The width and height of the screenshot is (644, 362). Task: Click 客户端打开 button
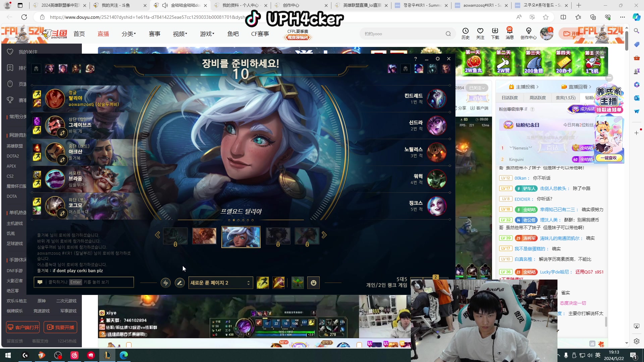[x=23, y=327]
